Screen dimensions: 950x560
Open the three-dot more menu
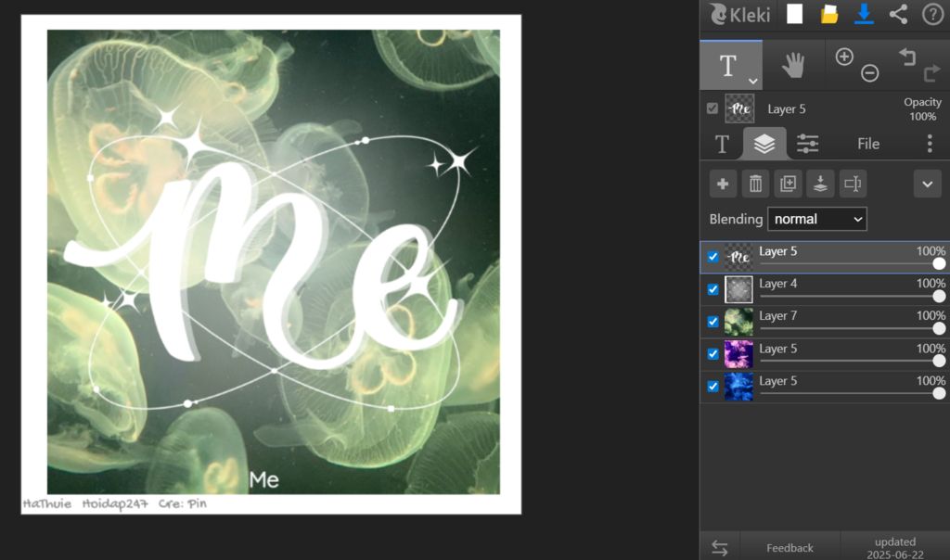930,144
